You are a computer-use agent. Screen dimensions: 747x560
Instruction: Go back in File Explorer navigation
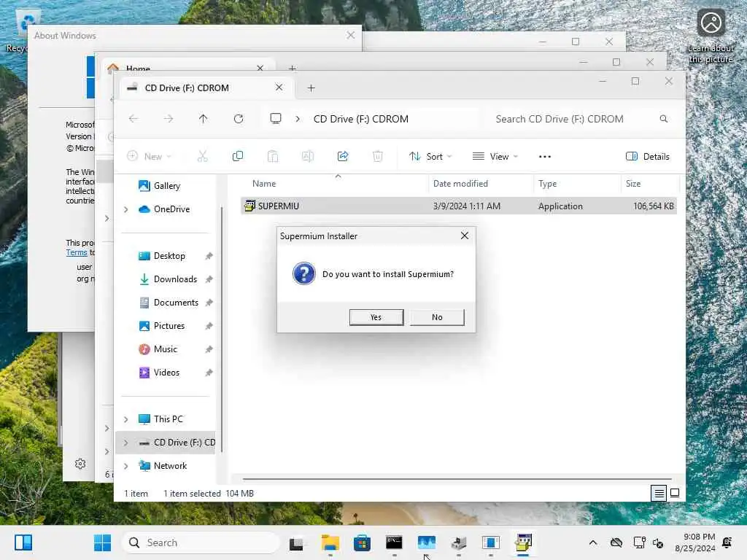pos(133,119)
